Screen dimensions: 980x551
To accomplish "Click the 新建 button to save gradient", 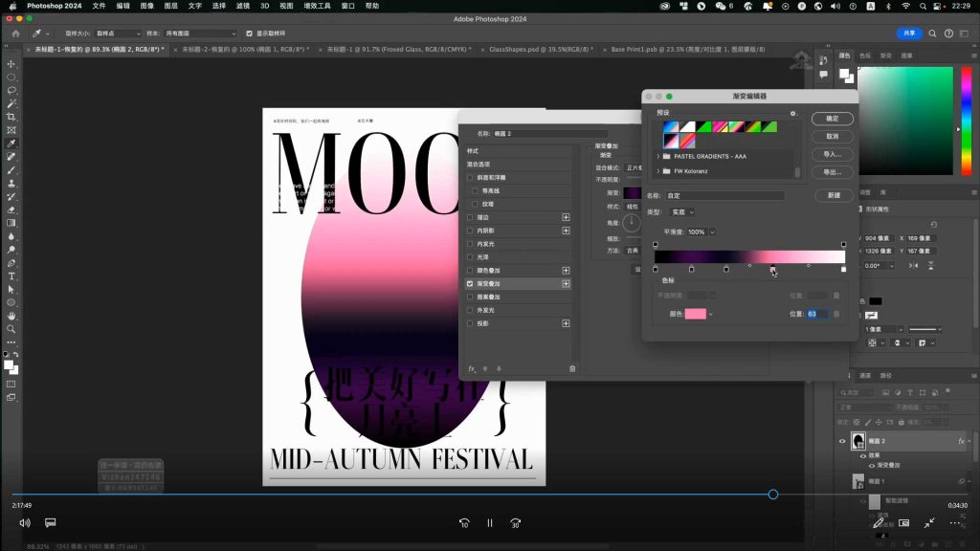I will click(x=832, y=195).
